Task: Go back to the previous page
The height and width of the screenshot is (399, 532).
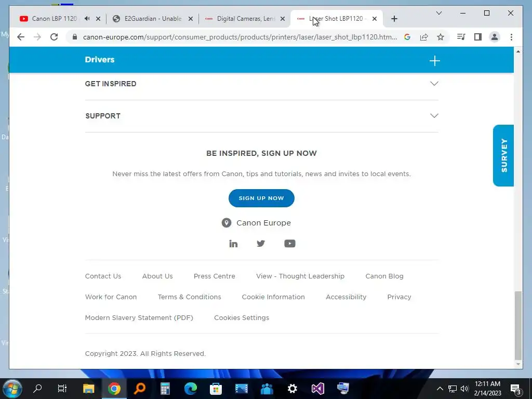Action: point(21,37)
